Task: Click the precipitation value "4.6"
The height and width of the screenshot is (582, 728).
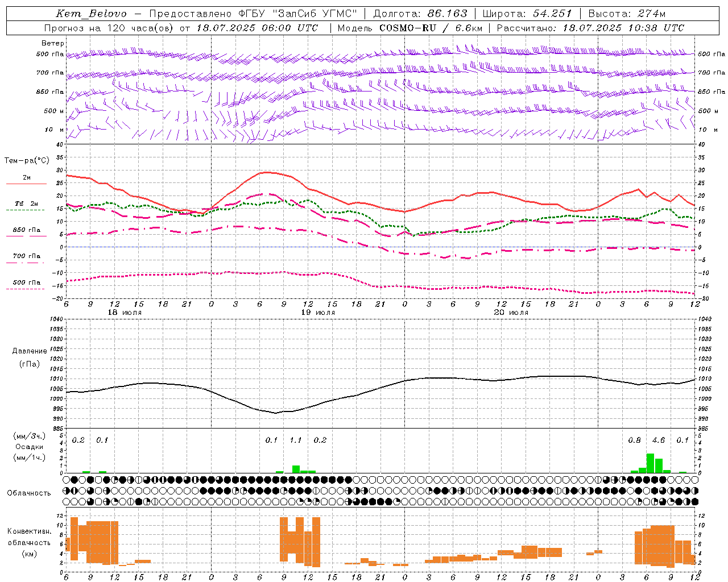Action: 659,440
